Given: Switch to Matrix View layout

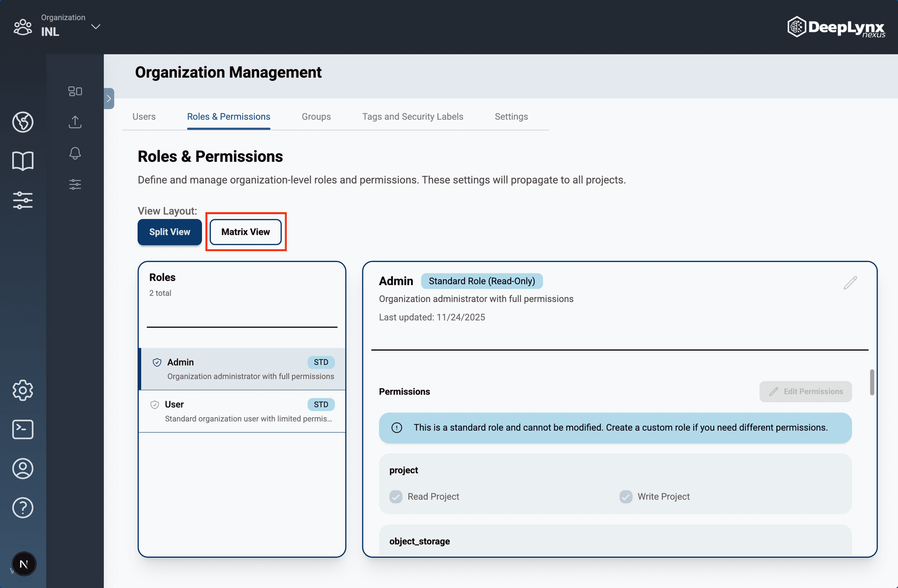Looking at the screenshot, I should coord(246,232).
